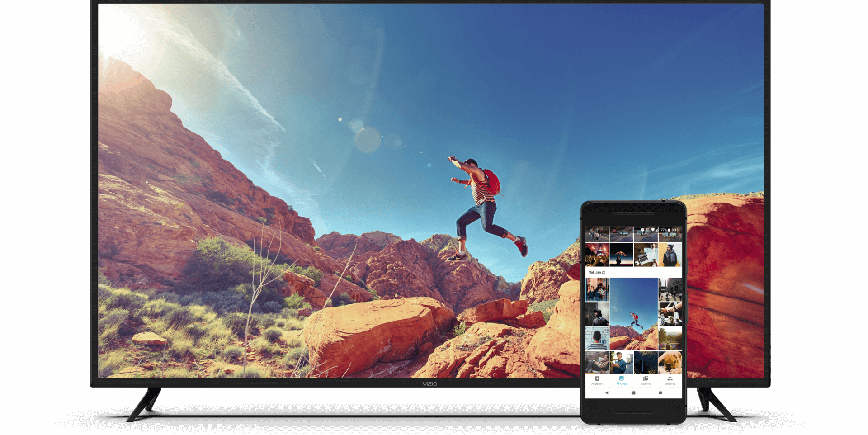Tap the Albums stacked-photos icon
Screen dimensions: 868x435
[646, 379]
